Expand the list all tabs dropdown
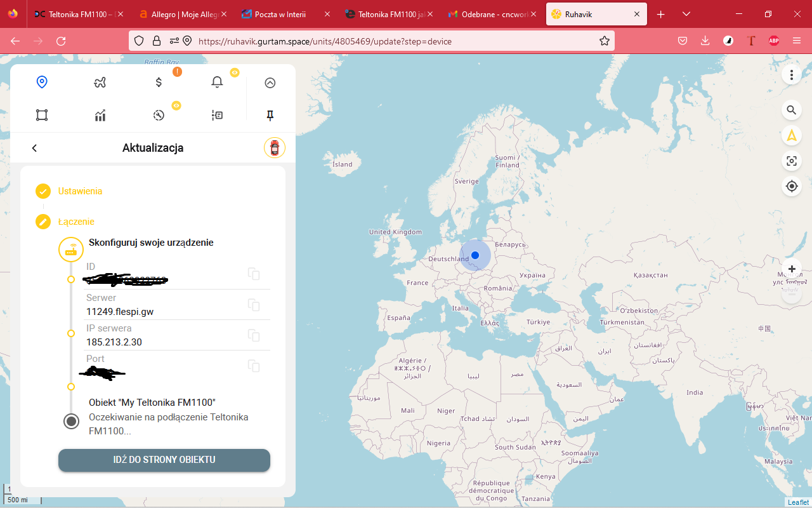The height and width of the screenshot is (508, 812). click(x=686, y=14)
